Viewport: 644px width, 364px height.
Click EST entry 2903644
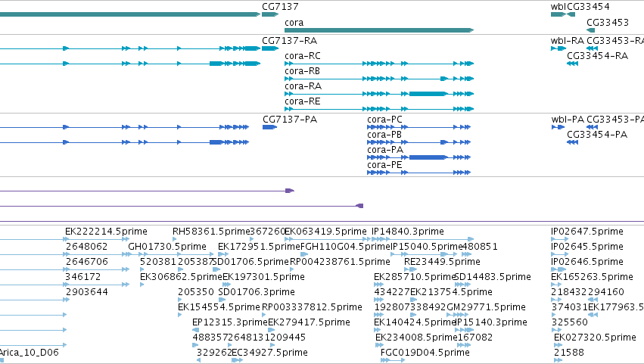tap(87, 293)
